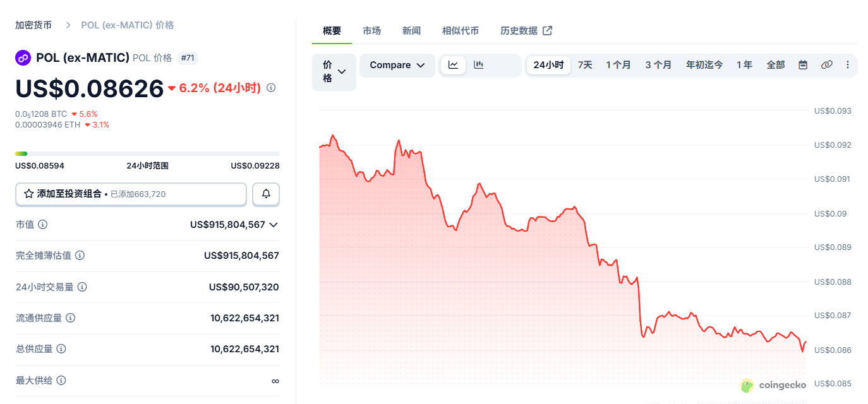Select the 7天 time range
The height and width of the screenshot is (404, 868).
click(585, 65)
